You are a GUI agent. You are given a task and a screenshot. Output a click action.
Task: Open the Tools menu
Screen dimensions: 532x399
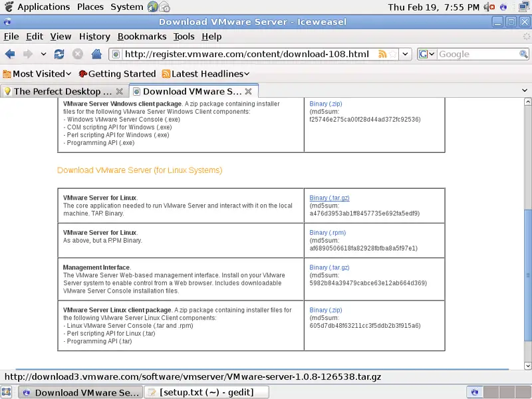click(x=184, y=37)
